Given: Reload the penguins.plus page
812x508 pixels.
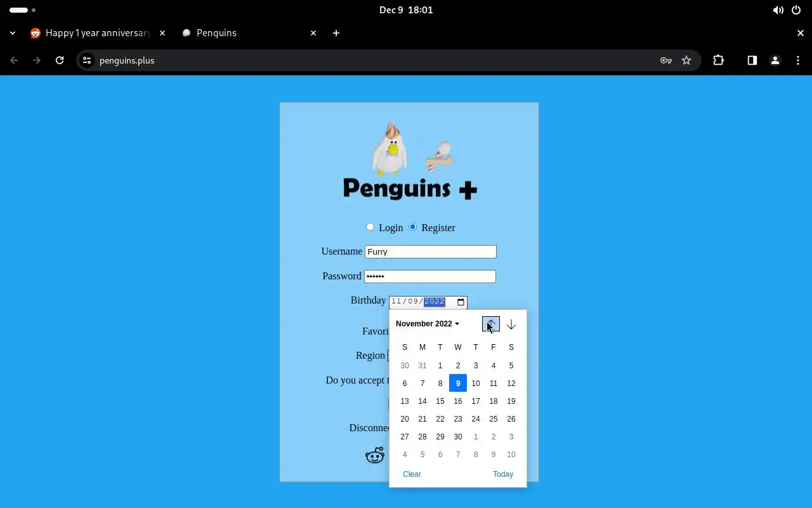Looking at the screenshot, I should tap(60, 60).
